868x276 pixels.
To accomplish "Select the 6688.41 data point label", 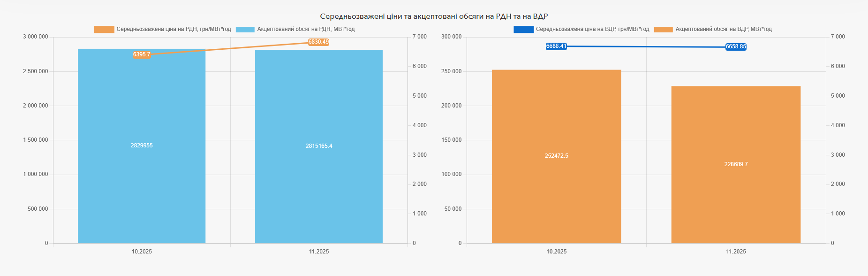I will [x=556, y=46].
